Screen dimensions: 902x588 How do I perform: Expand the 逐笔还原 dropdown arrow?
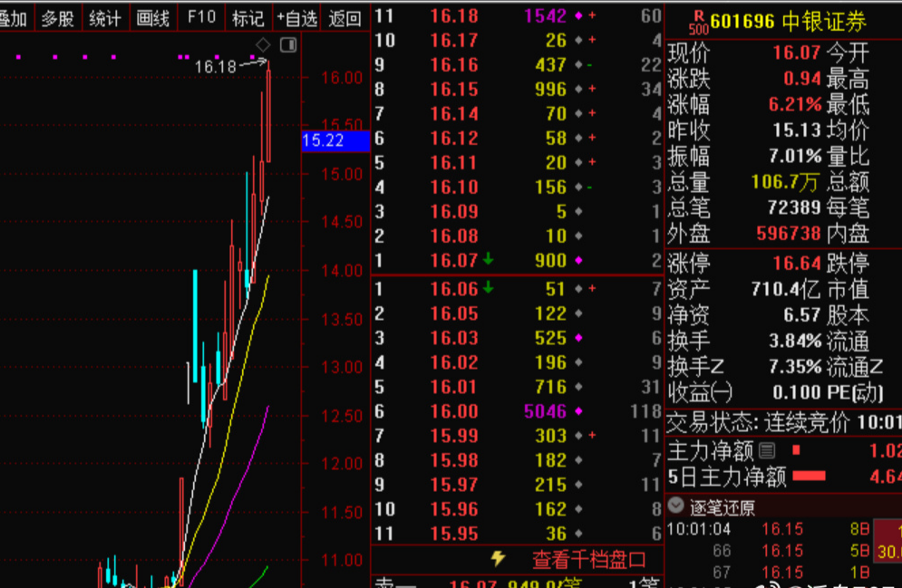676,506
